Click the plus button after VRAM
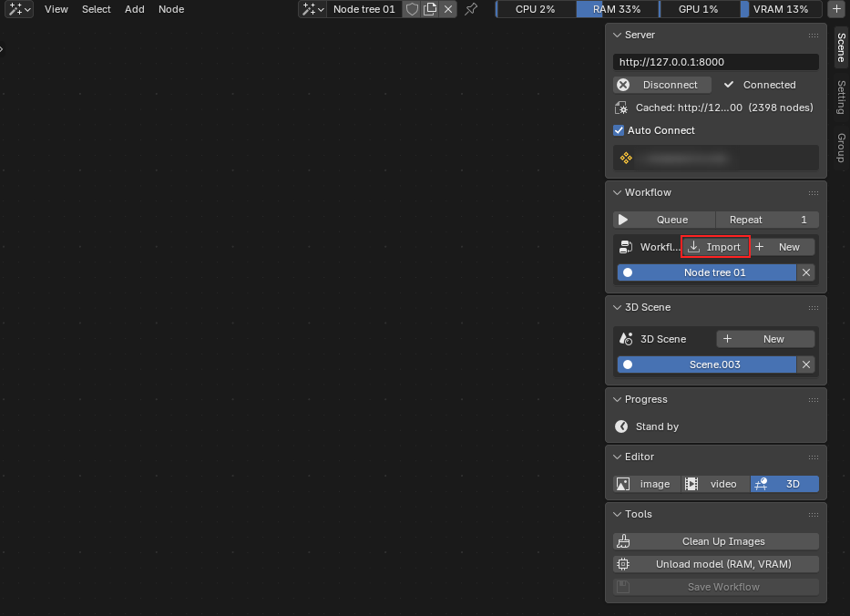 (836, 9)
